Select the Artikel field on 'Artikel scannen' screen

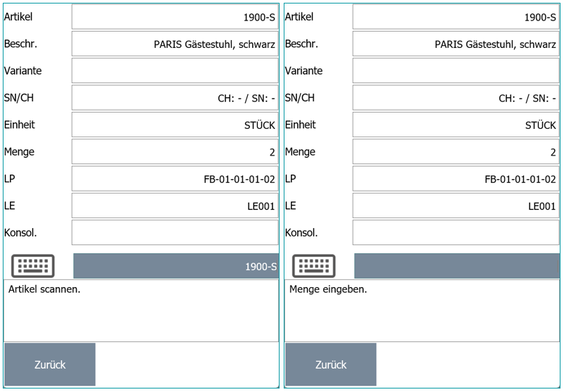point(175,17)
